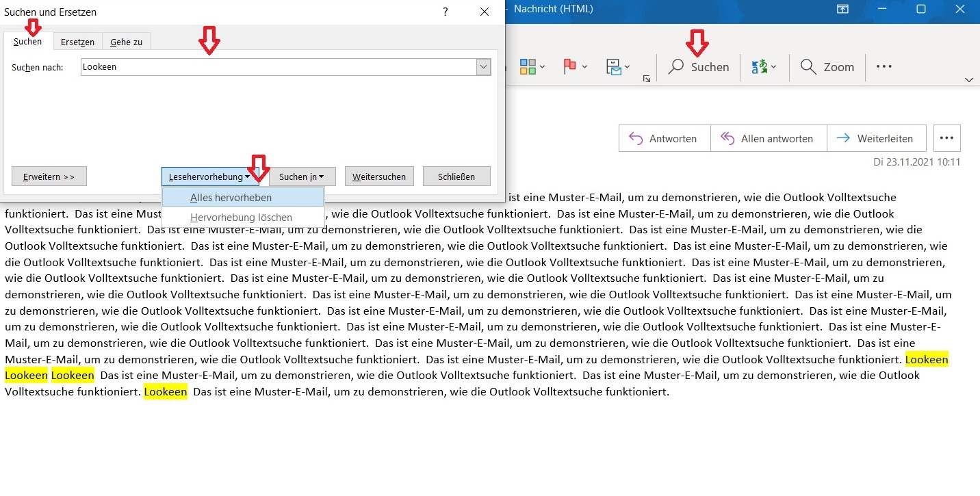980x496 pixels.
Task: Open ribbon overflow three-dots menu
Action: [884, 67]
